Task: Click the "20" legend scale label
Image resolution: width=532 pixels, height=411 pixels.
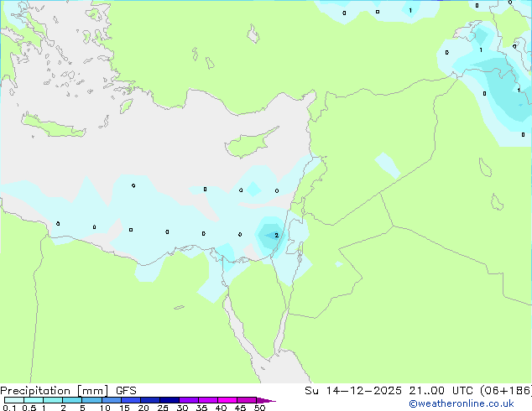Action: (x=143, y=408)
